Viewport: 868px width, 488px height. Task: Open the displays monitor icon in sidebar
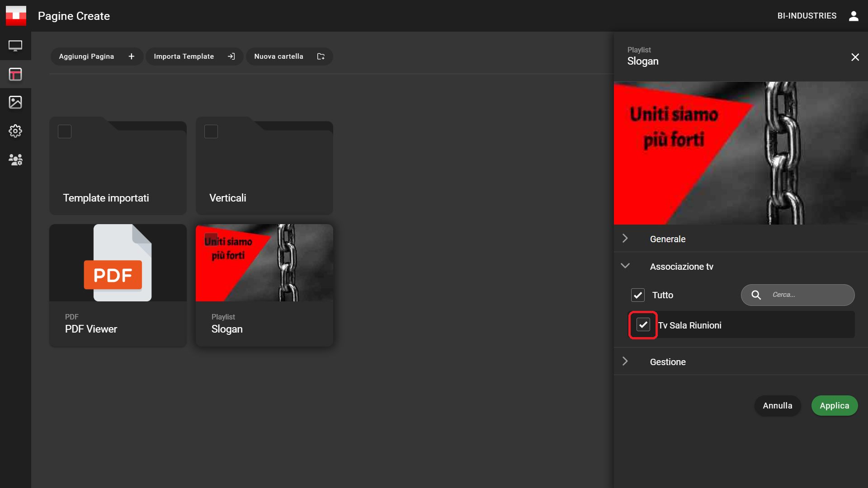tap(15, 46)
